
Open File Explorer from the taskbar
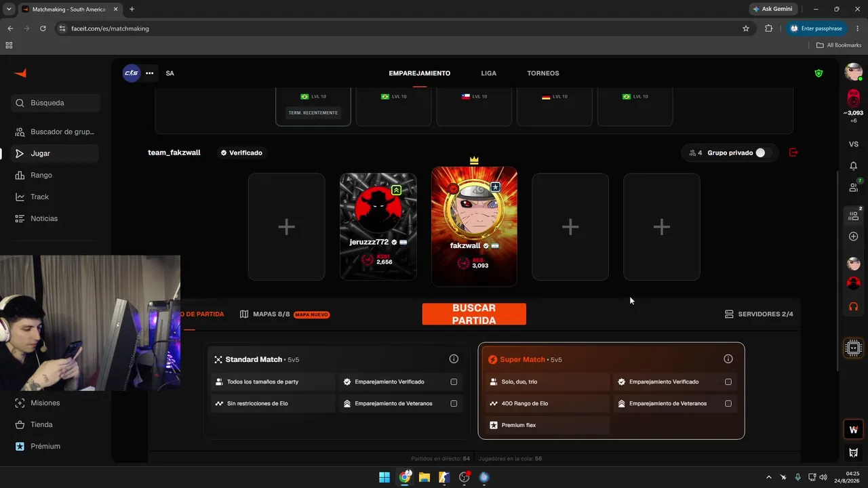coord(425,477)
